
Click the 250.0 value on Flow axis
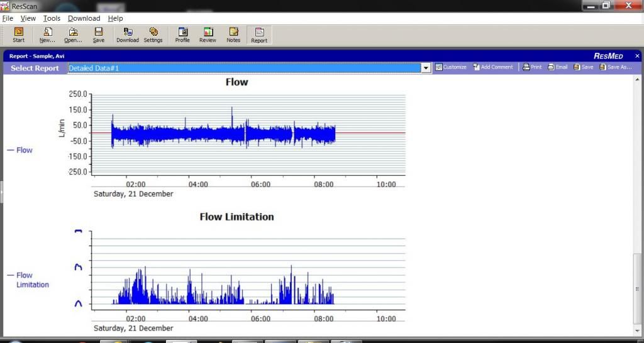tap(78, 94)
